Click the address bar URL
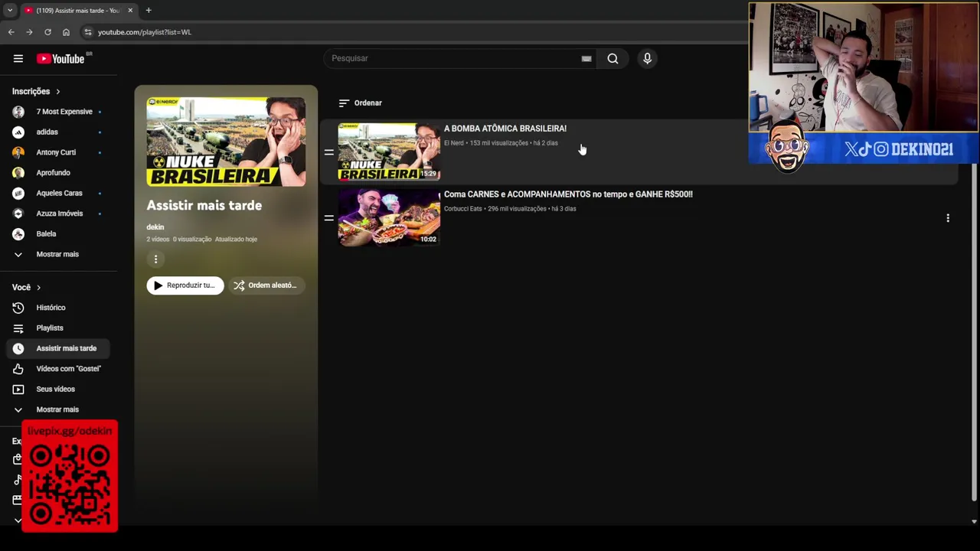The height and width of the screenshot is (551, 980). [145, 32]
